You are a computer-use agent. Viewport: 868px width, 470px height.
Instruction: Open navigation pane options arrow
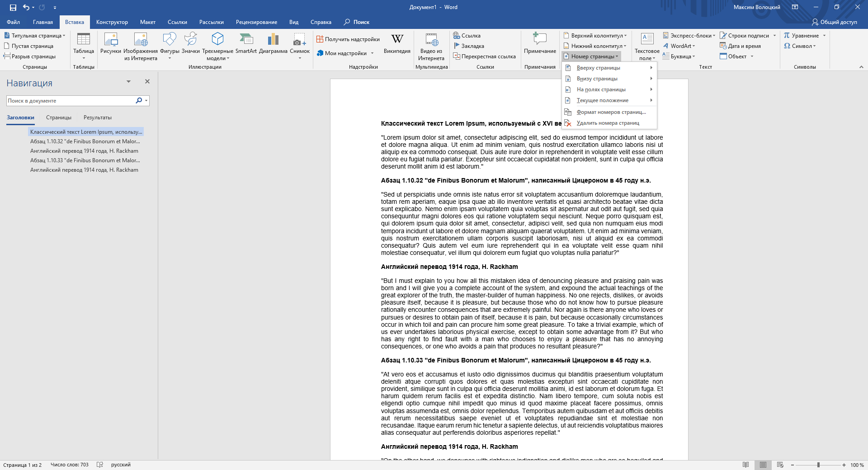pos(128,82)
